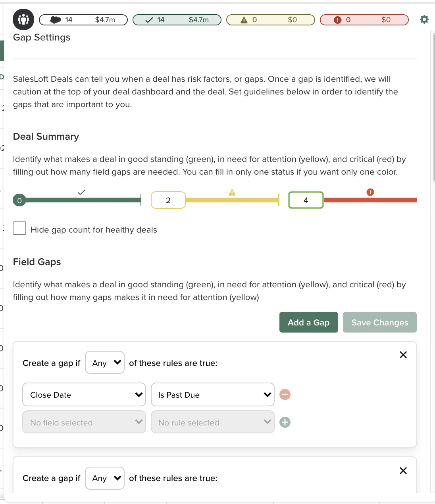Click the cloud pipeline summary pill
This screenshot has height=504, width=435.
83,19
